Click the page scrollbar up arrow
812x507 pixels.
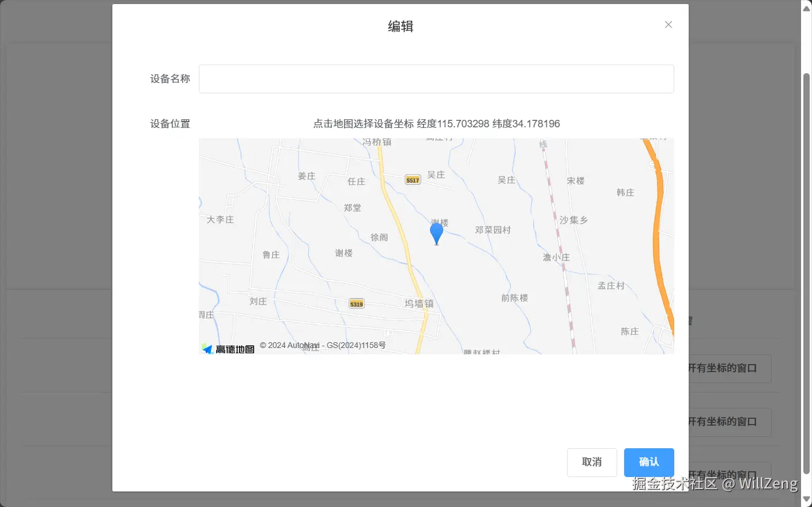click(x=806, y=8)
